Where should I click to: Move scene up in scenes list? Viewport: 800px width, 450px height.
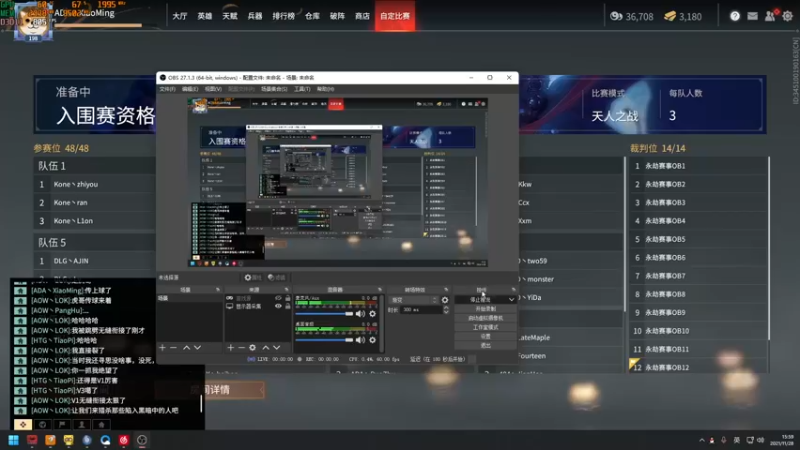tap(186, 347)
